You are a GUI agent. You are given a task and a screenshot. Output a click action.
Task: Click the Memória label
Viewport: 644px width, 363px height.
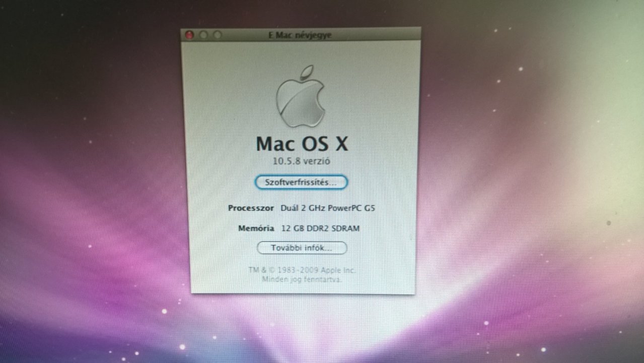coord(256,228)
